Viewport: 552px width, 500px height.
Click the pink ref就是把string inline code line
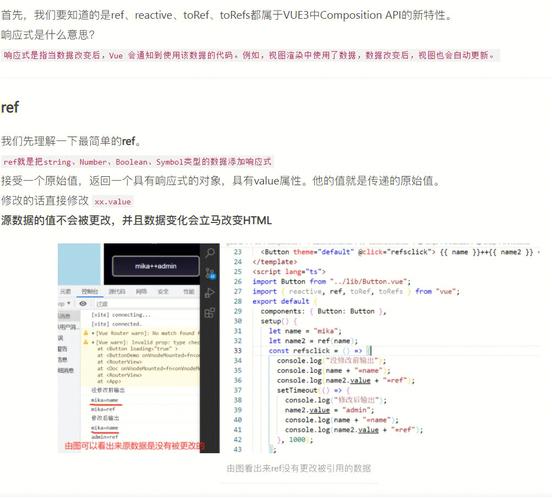point(137,162)
